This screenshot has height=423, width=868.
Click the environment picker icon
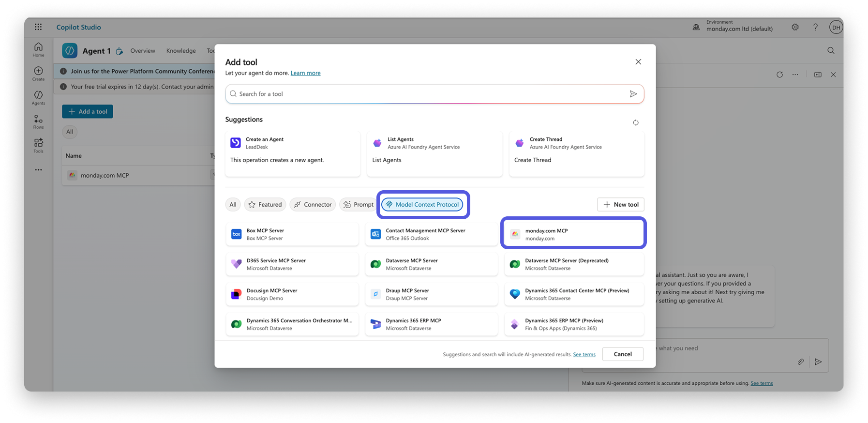696,27
